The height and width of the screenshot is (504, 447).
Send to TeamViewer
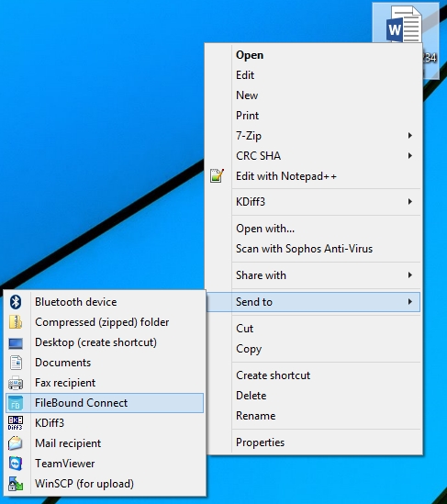(105, 464)
